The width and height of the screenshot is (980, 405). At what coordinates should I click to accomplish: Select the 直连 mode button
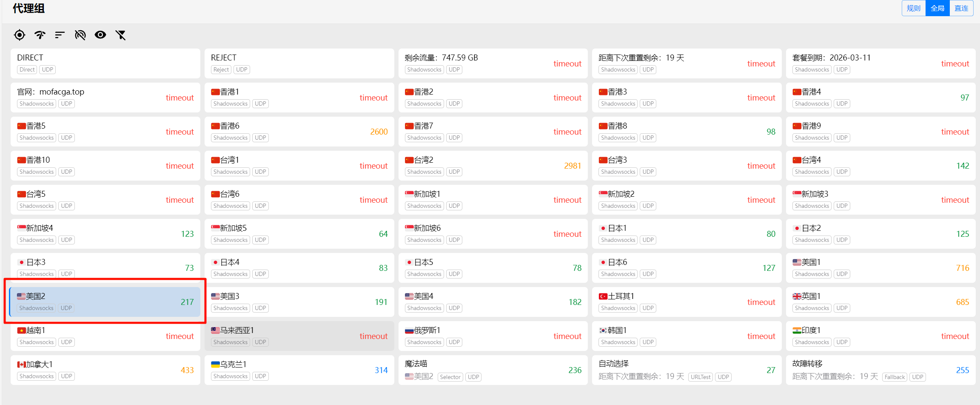click(961, 8)
